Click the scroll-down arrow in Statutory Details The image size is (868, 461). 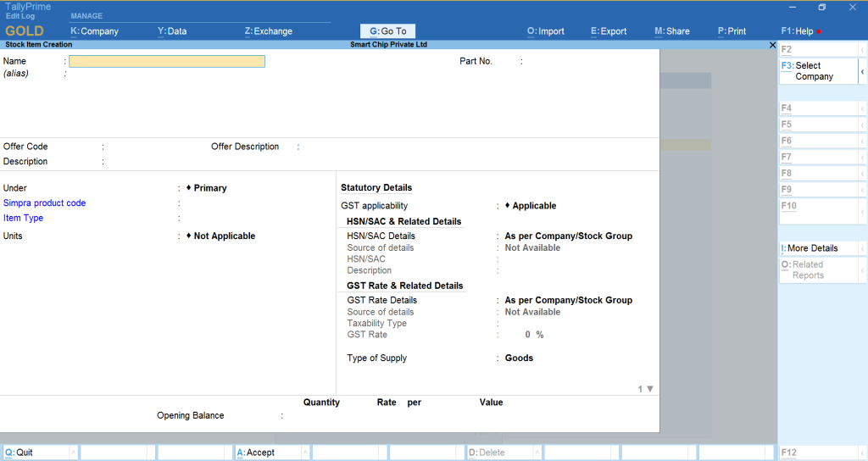[x=650, y=389]
